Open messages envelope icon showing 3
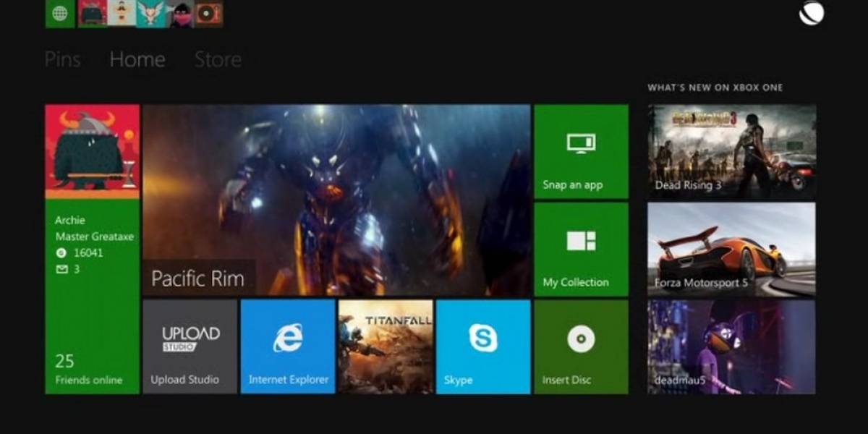Screen dimensions: 868x434 point(61,269)
